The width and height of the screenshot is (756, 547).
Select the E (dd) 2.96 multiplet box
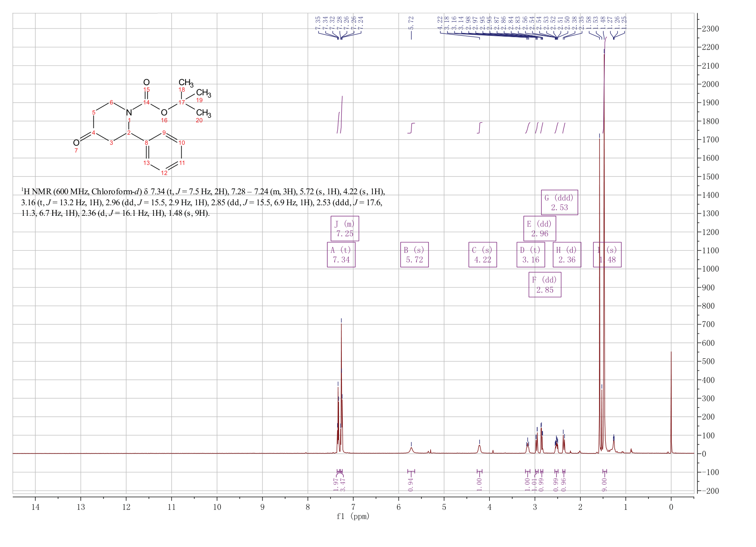[540, 229]
